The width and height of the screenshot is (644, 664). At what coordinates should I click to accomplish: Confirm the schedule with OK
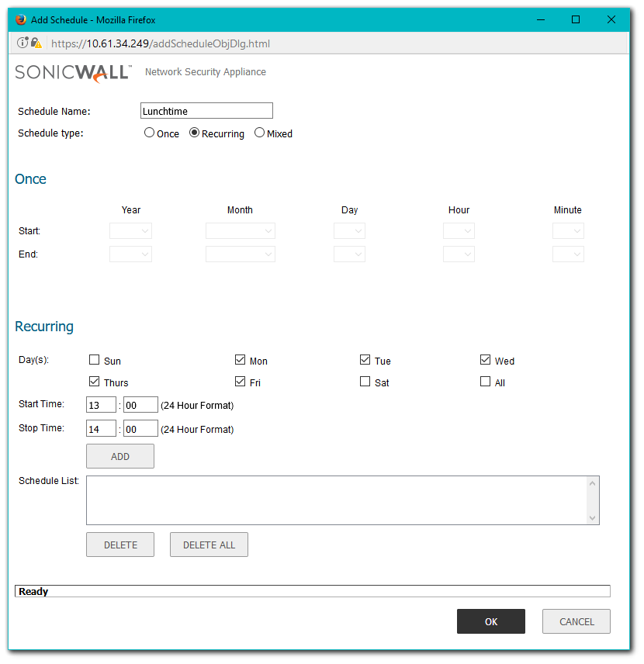point(490,621)
